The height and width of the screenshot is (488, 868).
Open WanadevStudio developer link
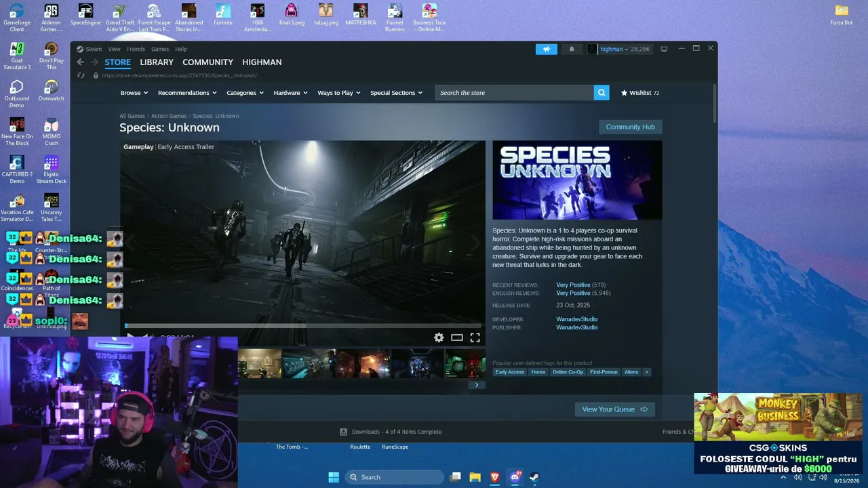(577, 319)
